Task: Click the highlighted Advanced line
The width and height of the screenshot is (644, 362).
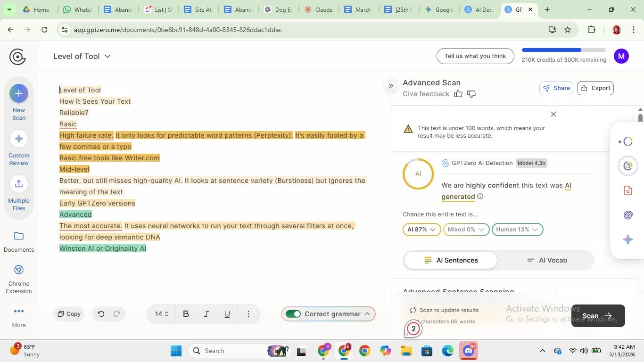Action: click(x=75, y=214)
